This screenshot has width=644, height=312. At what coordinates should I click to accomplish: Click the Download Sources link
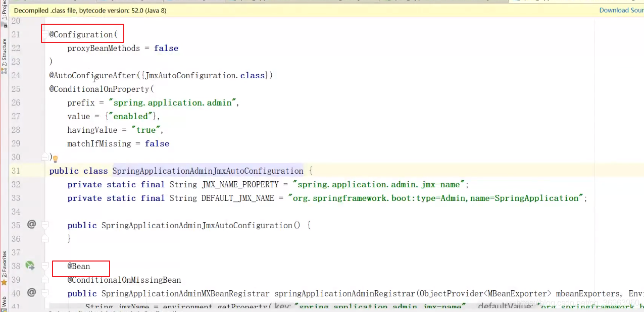point(621,10)
